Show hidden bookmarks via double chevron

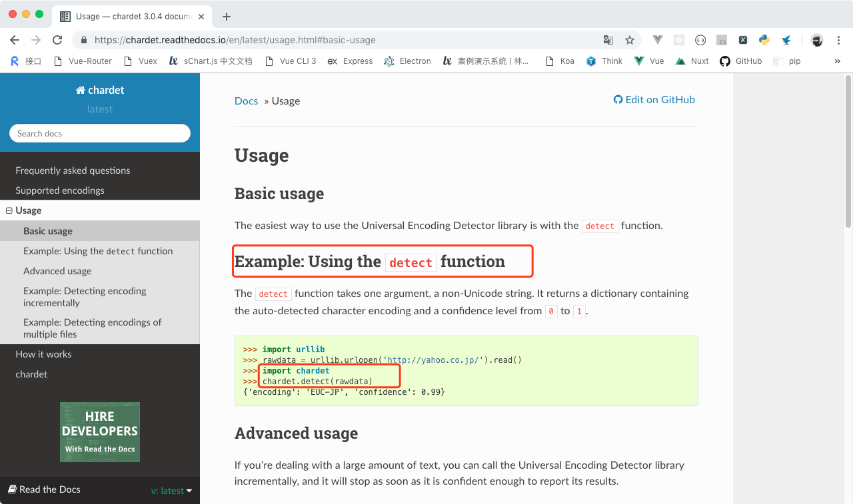click(838, 61)
